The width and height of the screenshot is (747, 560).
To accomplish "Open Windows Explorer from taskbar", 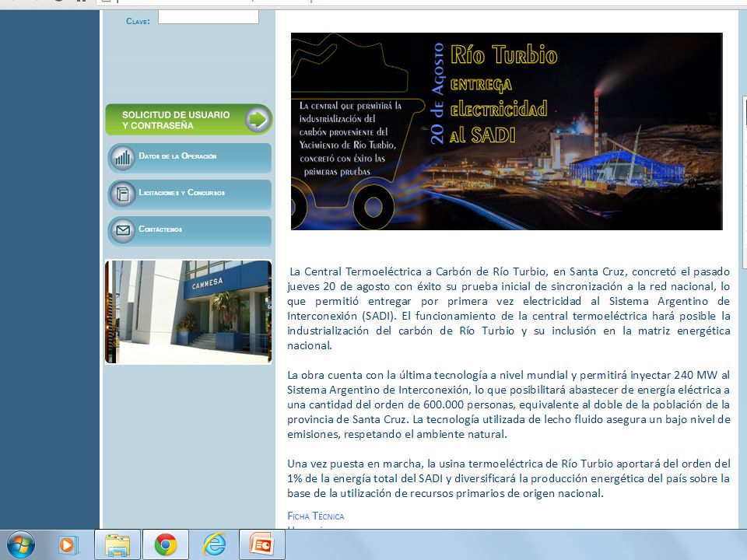I will [x=117, y=544].
